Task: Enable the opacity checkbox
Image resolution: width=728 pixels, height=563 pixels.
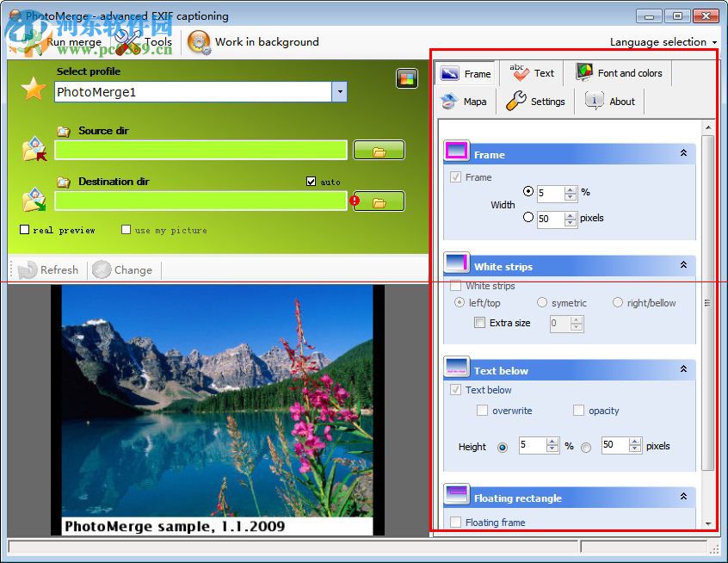Action: pyautogui.click(x=578, y=410)
